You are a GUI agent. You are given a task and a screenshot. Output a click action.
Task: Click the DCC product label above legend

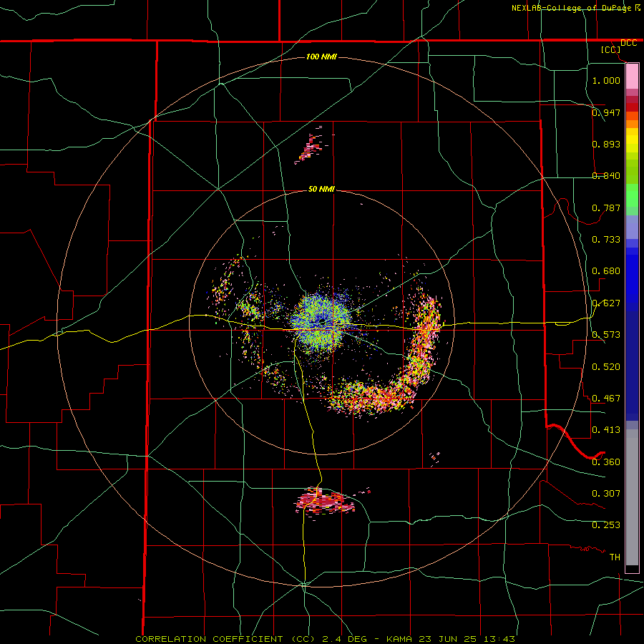coord(628,43)
